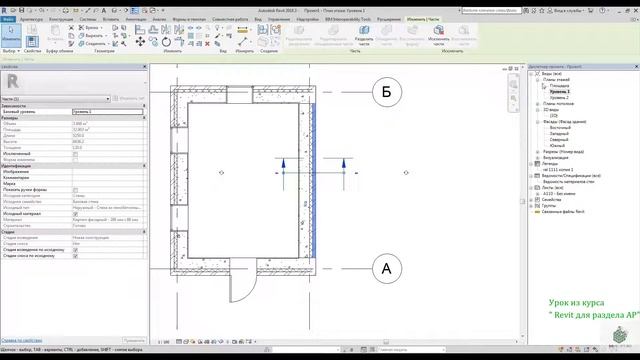Toggle the Исключенный checkbox
Image resolution: width=640 pixels, height=360 pixels.
(x=75, y=154)
